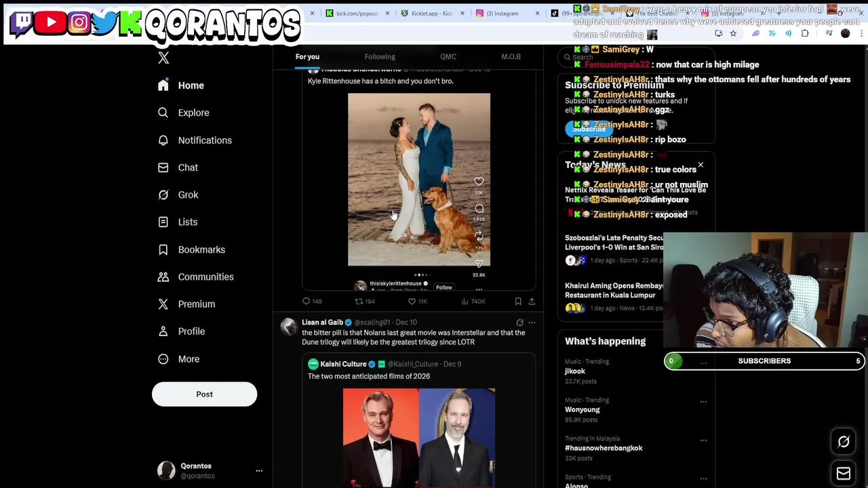Click Grok icon on Lisan al Gaib post
868x488 pixels.
pos(519,323)
